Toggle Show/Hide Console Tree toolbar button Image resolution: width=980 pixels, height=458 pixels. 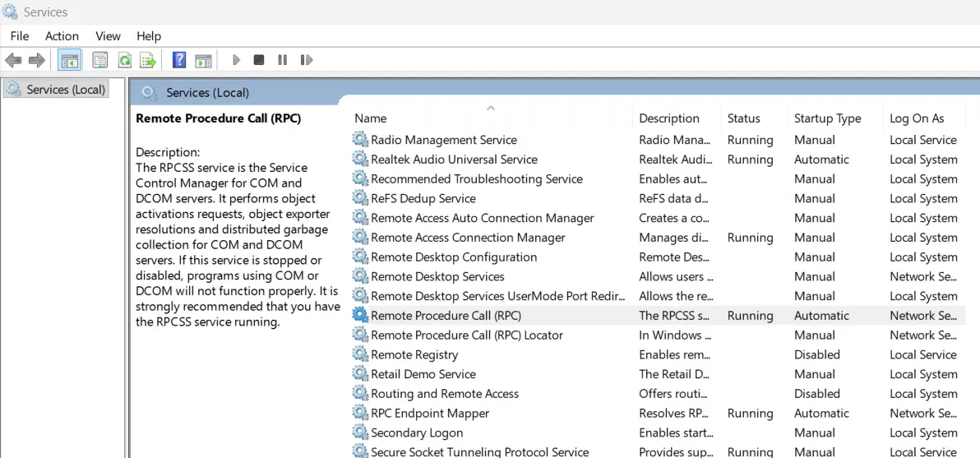(70, 60)
